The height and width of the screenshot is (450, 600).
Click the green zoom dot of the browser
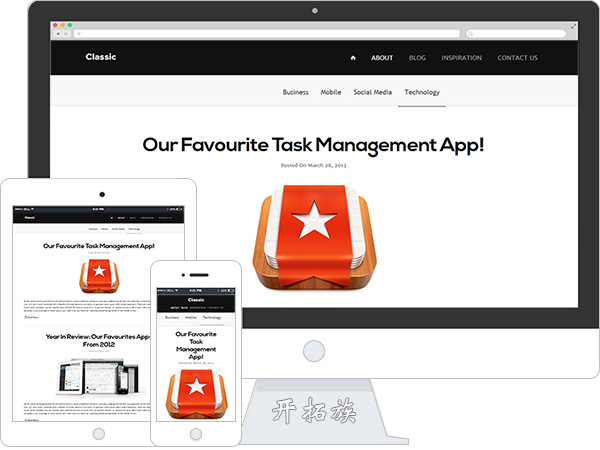coord(70,25)
